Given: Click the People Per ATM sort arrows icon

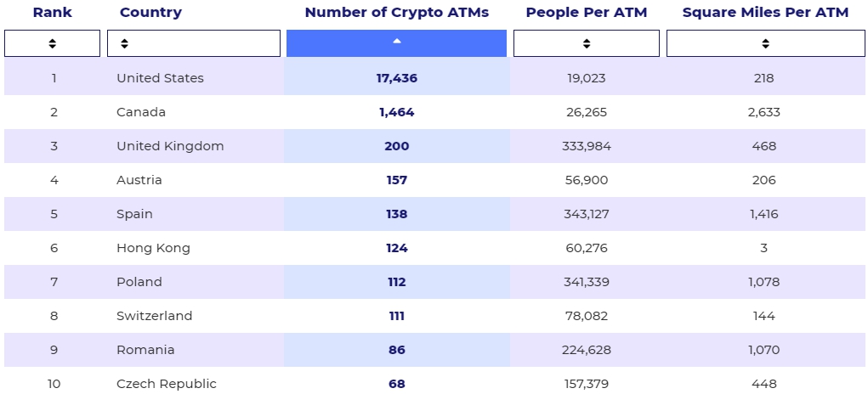Looking at the screenshot, I should click(587, 43).
